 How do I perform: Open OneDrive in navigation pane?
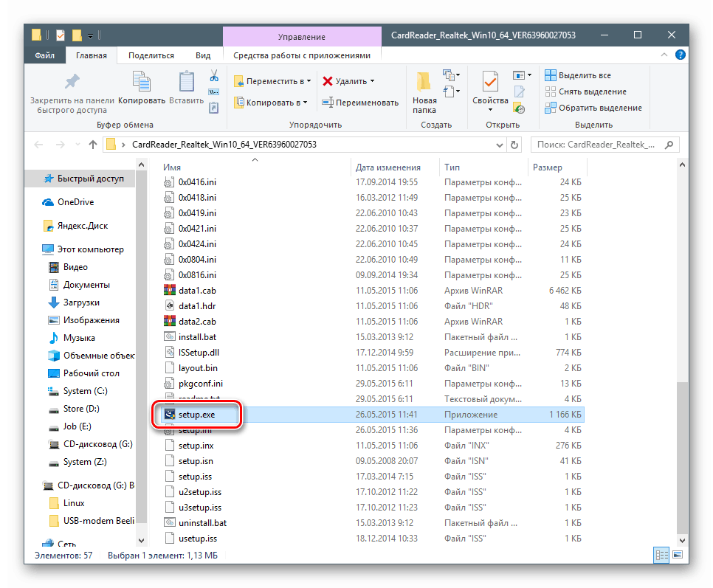75,201
